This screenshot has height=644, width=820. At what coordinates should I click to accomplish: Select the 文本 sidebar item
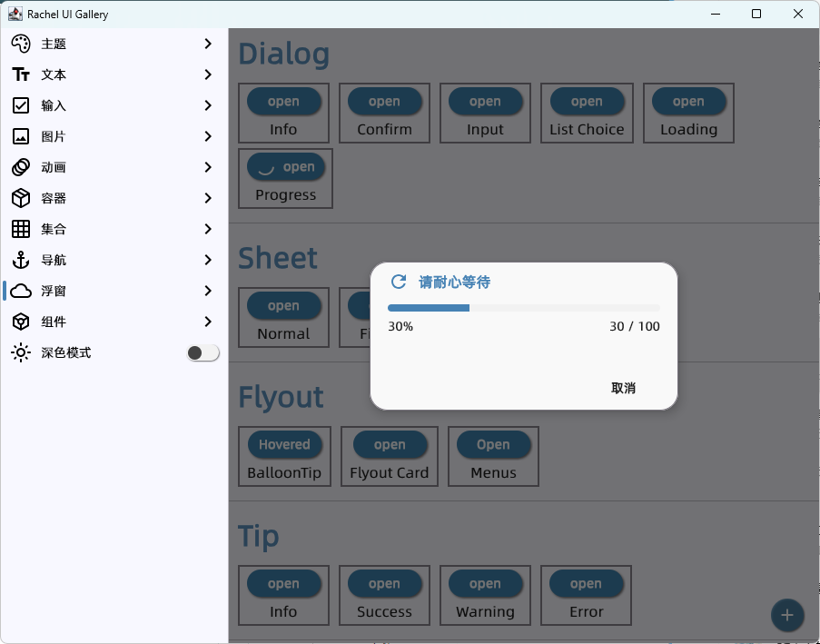[x=114, y=74]
